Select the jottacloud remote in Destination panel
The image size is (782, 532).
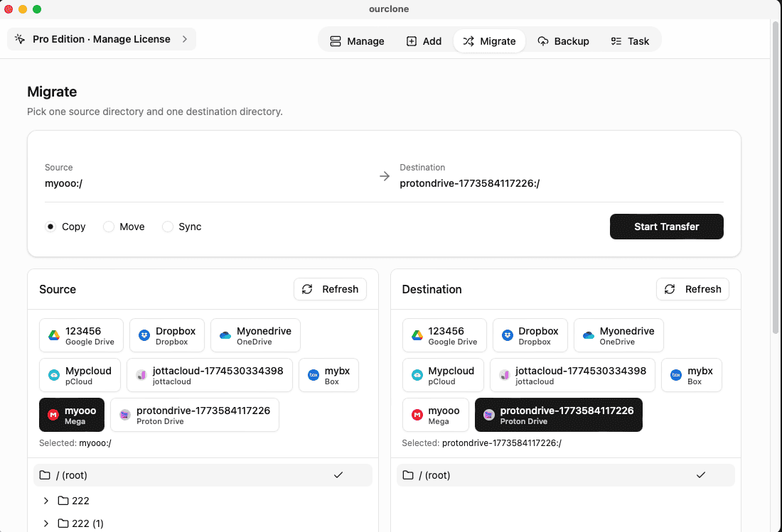click(x=572, y=375)
